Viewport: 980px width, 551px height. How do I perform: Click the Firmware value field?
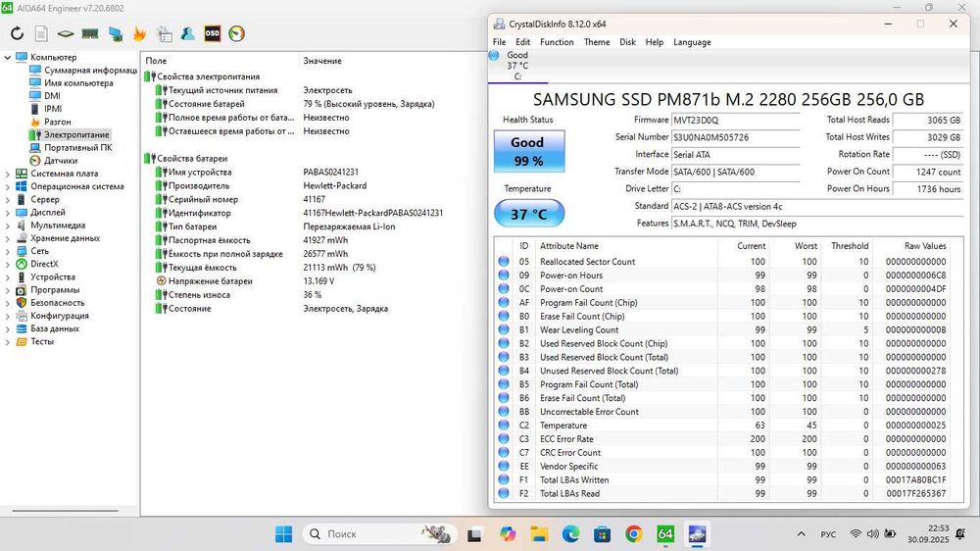(736, 120)
